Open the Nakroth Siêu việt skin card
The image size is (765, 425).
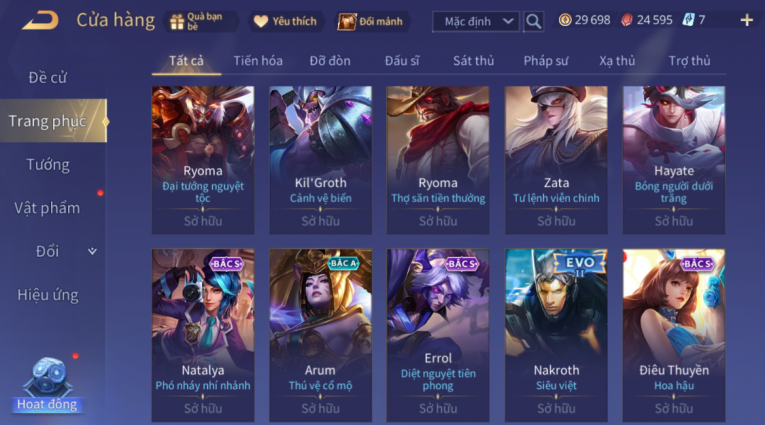(556, 335)
